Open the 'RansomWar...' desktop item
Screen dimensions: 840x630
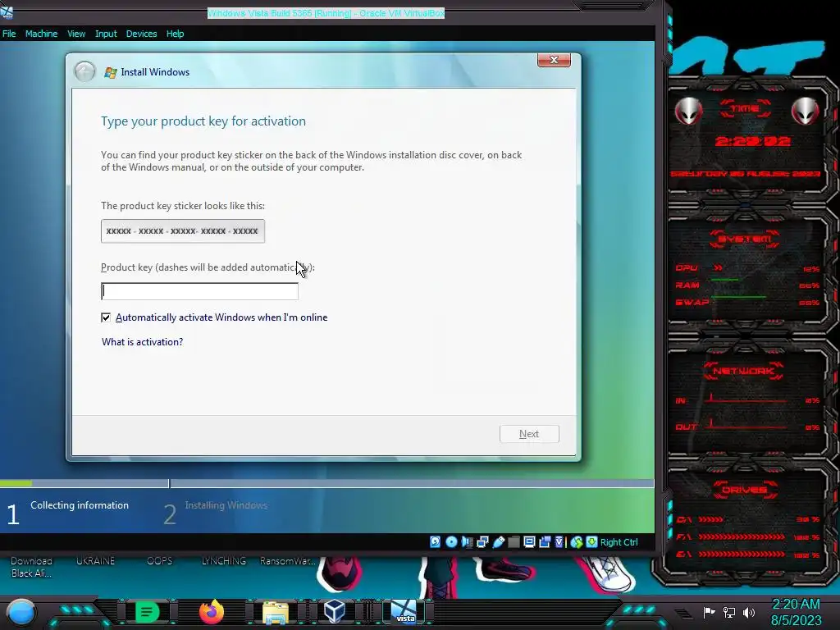(x=288, y=561)
